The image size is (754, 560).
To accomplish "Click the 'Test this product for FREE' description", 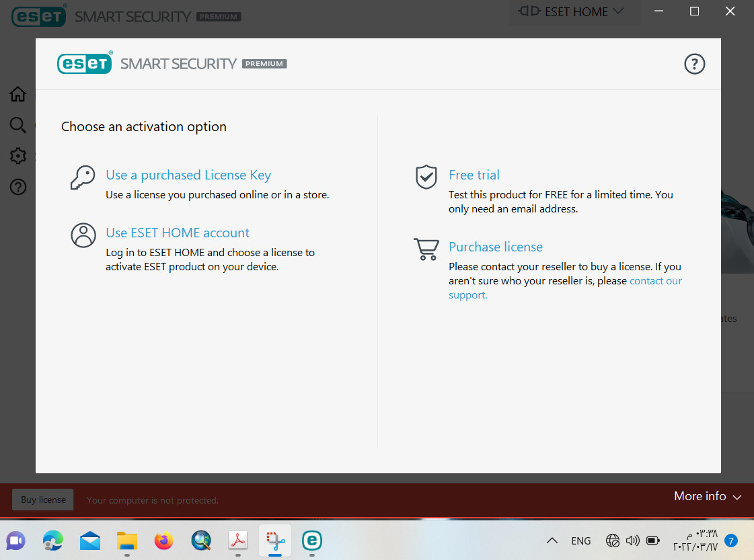I will coord(561,202).
